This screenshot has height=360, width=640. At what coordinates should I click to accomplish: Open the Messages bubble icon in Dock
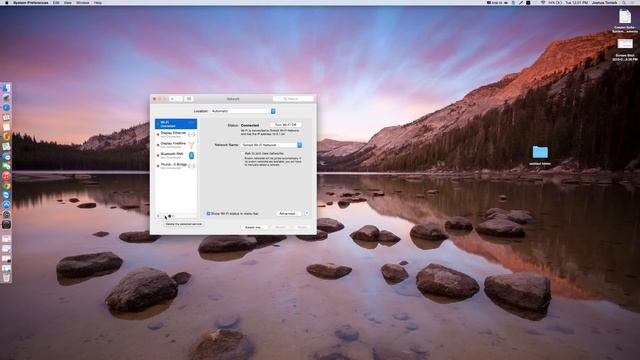click(6, 157)
